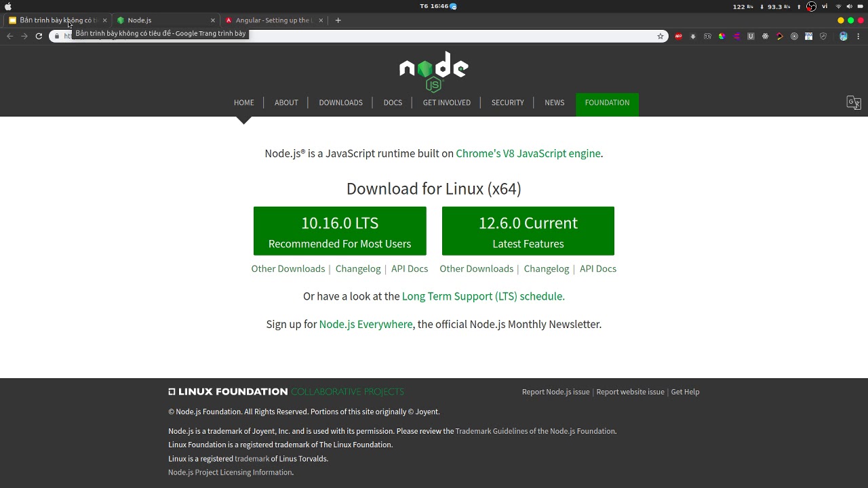This screenshot has width=868, height=488.
Task: Open the DOCS navigation item
Action: tap(393, 102)
